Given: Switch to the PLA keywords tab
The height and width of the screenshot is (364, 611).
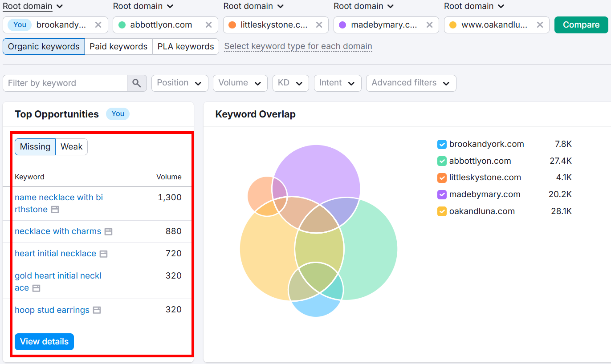Looking at the screenshot, I should (x=186, y=47).
